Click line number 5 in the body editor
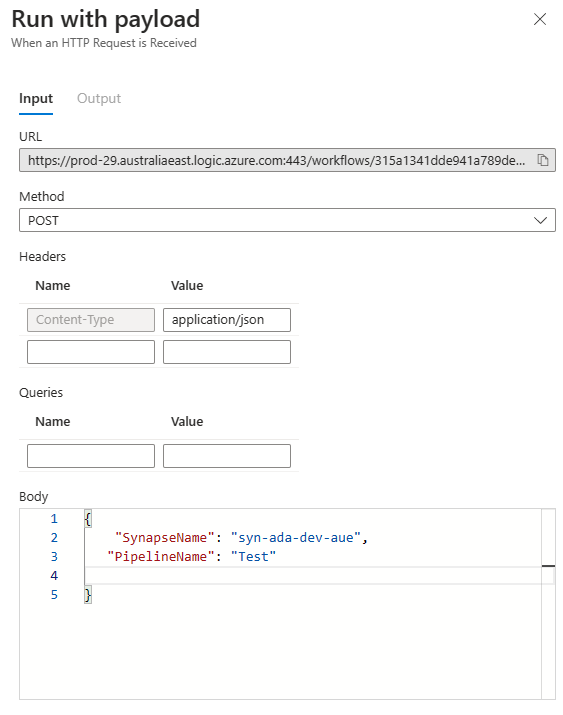Image resolution: width=563 pixels, height=715 pixels. click(54, 595)
